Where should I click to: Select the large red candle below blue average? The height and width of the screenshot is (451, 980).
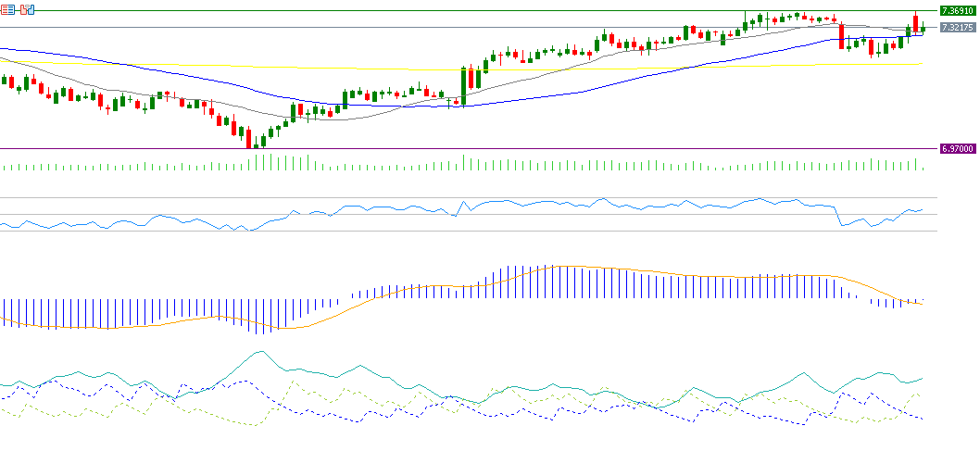tap(841, 36)
